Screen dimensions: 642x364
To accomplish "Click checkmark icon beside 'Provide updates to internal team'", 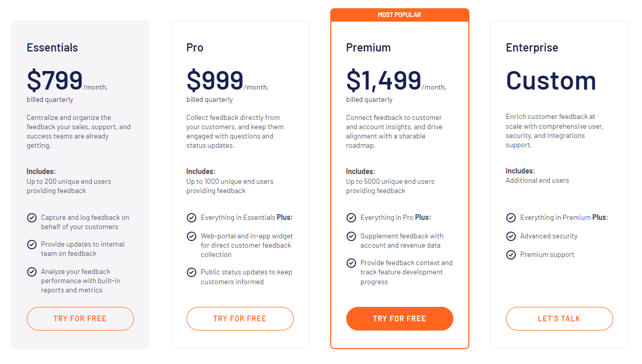I will [x=31, y=245].
